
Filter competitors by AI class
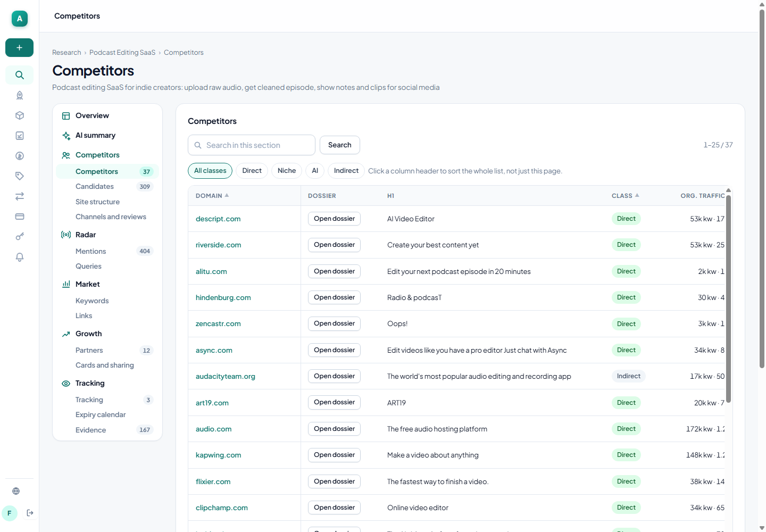pos(315,171)
